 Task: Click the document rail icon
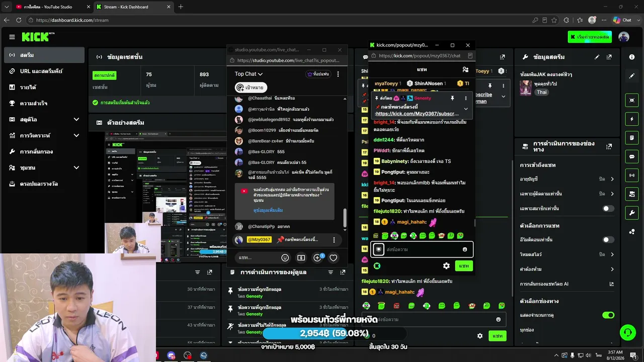(632, 138)
